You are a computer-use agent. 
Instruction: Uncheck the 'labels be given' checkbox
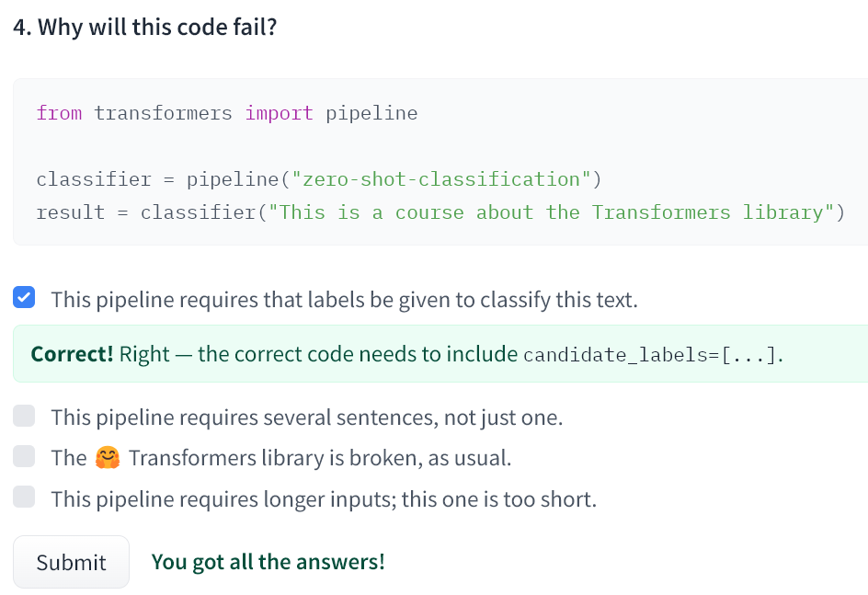point(25,298)
